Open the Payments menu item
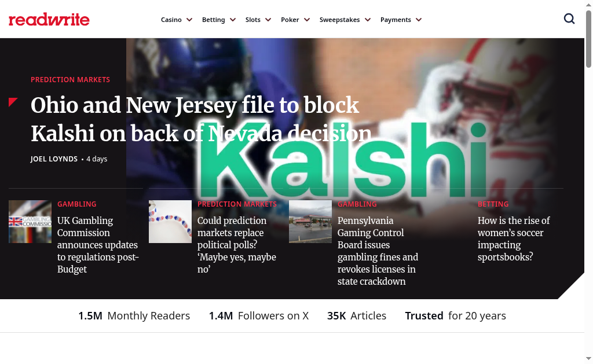 pyautogui.click(x=396, y=20)
